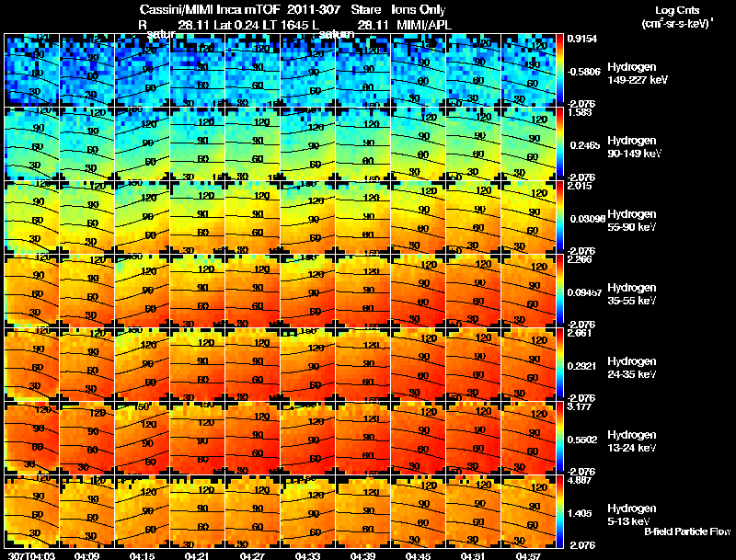Click the 35-55 keV color scale bar
Viewport: 736px width, 560px height.
coord(559,291)
